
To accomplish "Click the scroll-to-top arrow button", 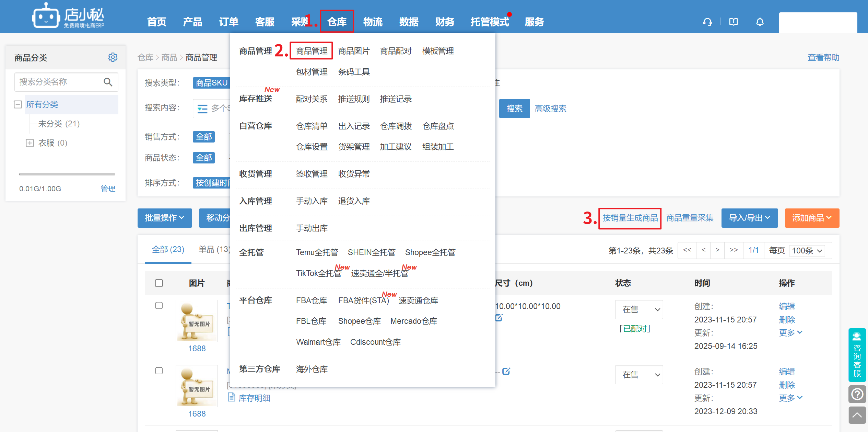I will [857, 415].
